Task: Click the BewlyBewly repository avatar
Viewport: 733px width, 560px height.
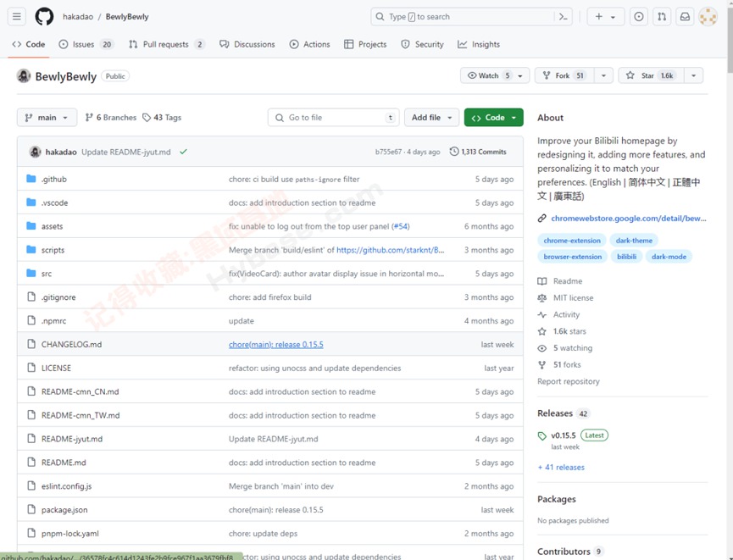Action: click(x=24, y=75)
